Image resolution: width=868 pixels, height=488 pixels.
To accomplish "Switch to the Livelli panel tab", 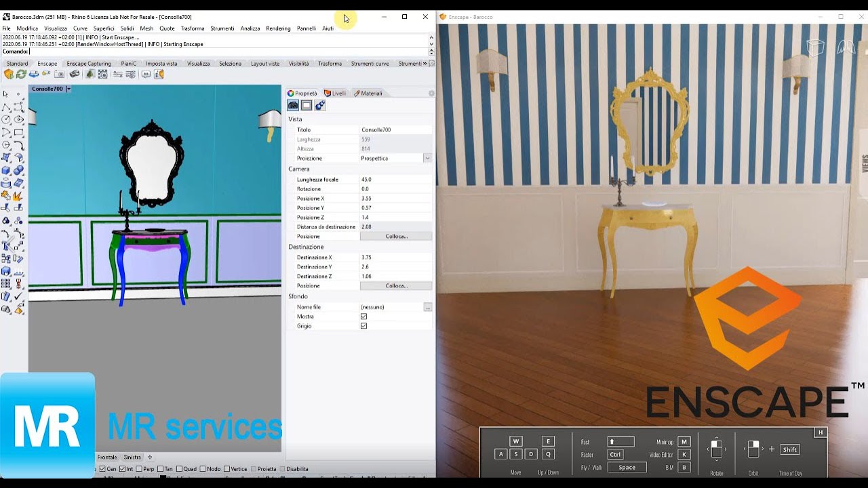I will [335, 94].
